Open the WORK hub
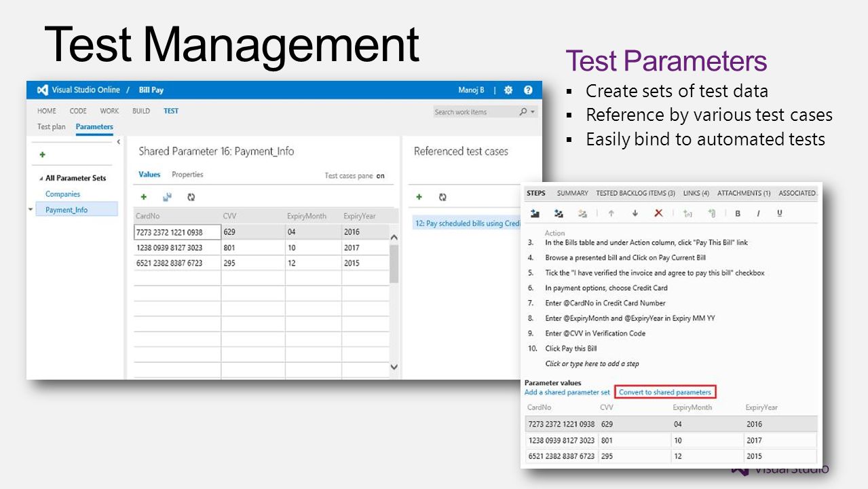868x489 pixels. (109, 111)
